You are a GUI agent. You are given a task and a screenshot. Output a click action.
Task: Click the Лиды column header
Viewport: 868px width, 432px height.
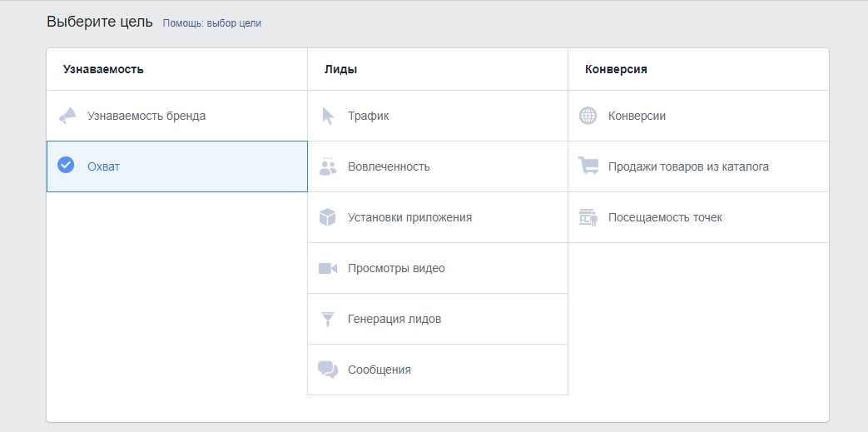click(340, 69)
